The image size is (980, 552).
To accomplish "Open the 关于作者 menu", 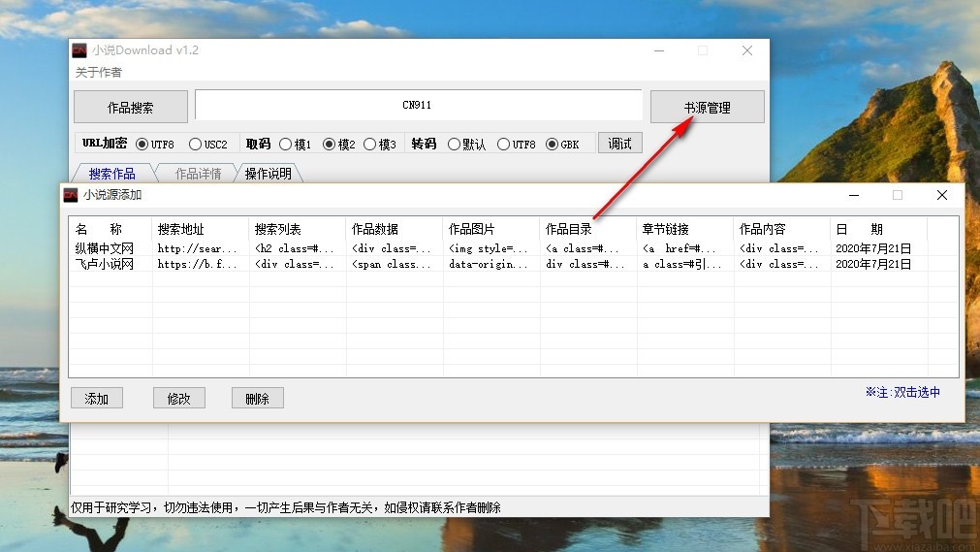I will pos(99,72).
